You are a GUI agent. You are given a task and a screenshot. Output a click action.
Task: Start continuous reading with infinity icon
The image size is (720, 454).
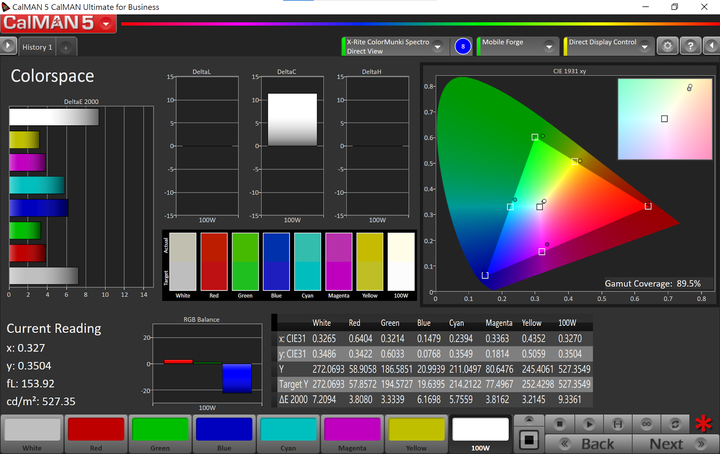pyautogui.click(x=646, y=424)
